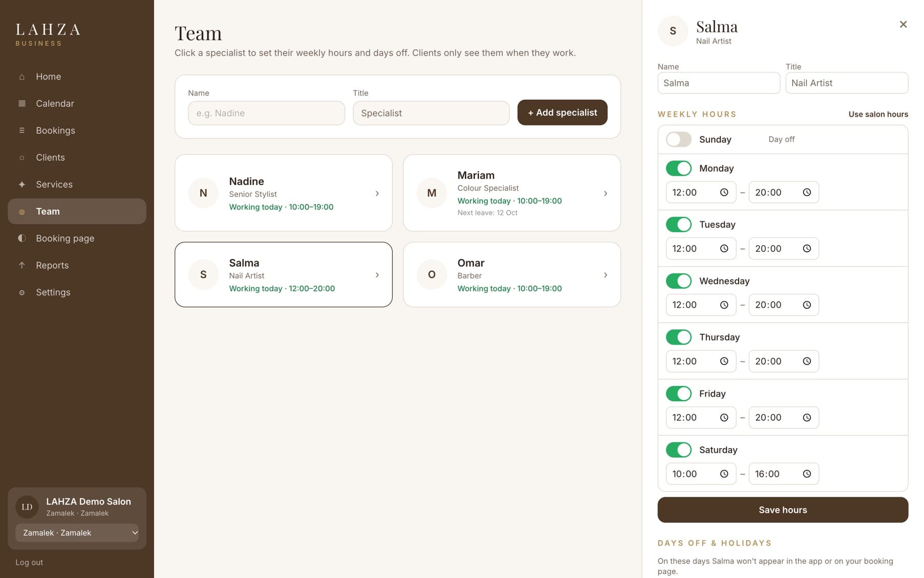Focus the new specialist Name field
This screenshot has width=924, height=578.
[x=266, y=113]
